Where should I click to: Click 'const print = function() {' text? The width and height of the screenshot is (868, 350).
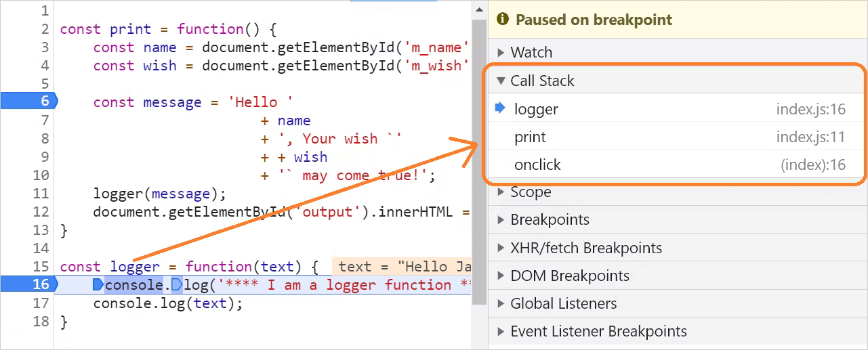click(x=168, y=29)
